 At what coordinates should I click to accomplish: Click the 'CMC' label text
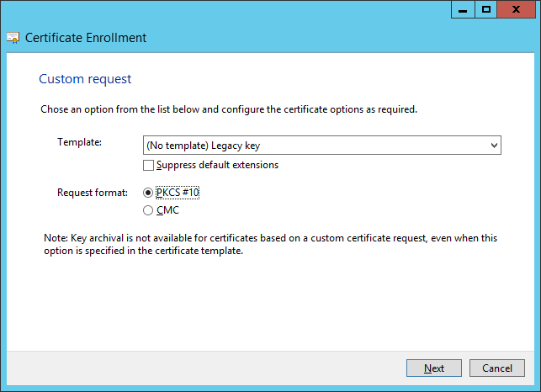click(167, 210)
